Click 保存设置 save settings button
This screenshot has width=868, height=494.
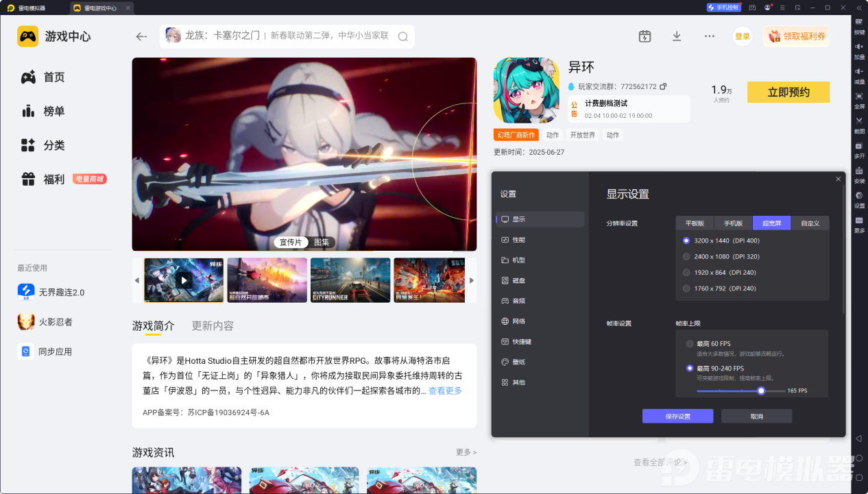[x=677, y=416]
